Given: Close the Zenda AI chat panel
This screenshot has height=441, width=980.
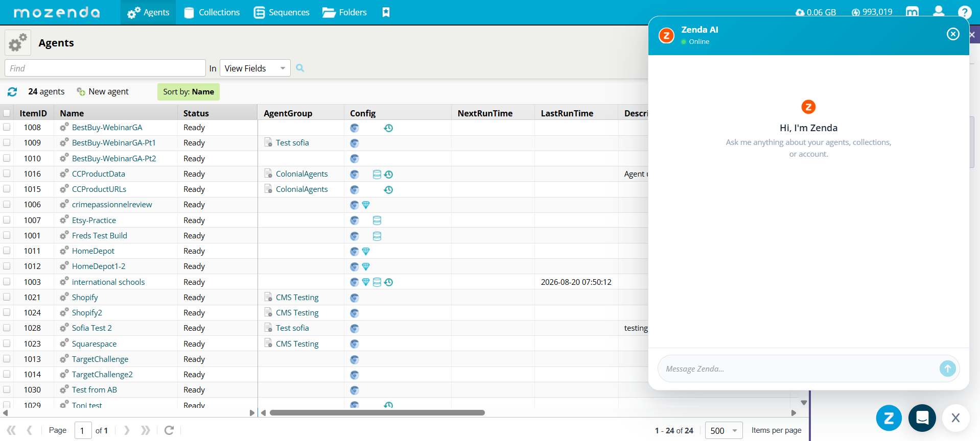Looking at the screenshot, I should click(x=953, y=34).
